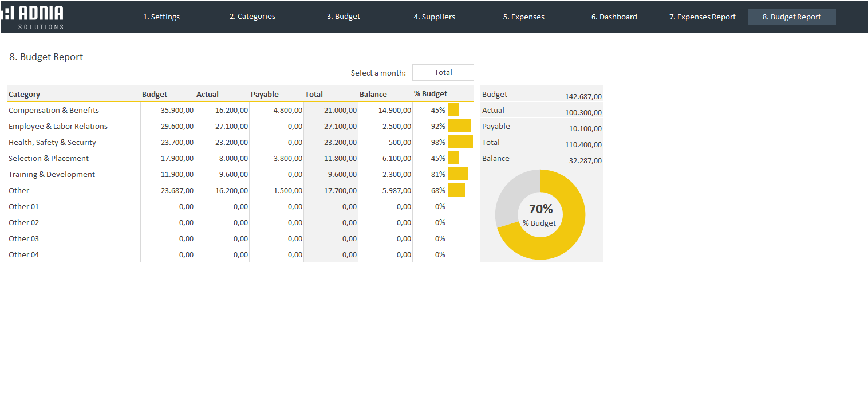
Task: Open the 4. Suppliers tab
Action: pyautogui.click(x=434, y=17)
